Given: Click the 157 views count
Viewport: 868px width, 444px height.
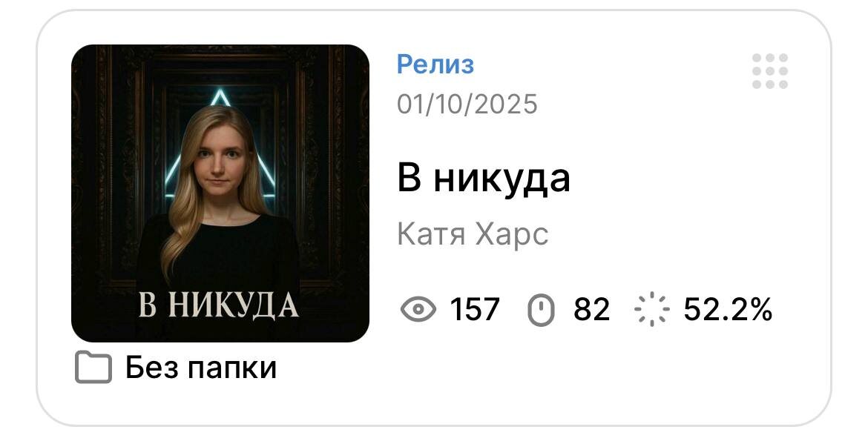Looking at the screenshot, I should click(x=475, y=309).
